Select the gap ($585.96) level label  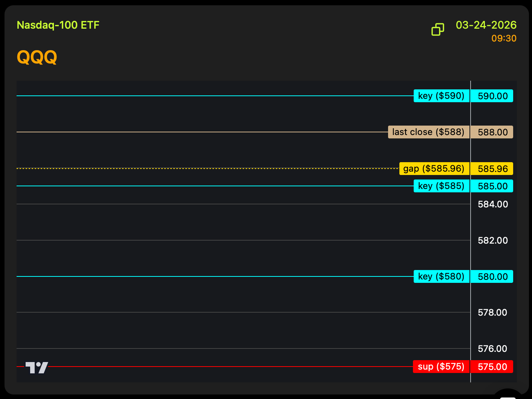(x=434, y=169)
